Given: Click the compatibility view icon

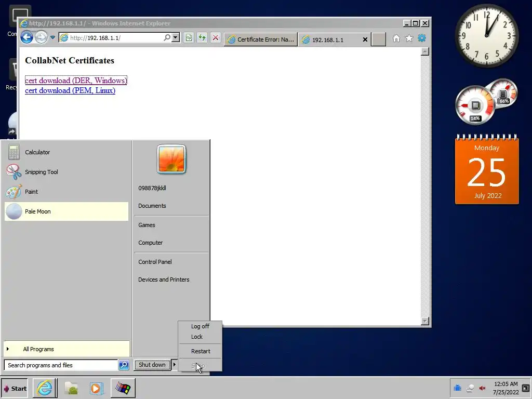Looking at the screenshot, I should pyautogui.click(x=189, y=37).
